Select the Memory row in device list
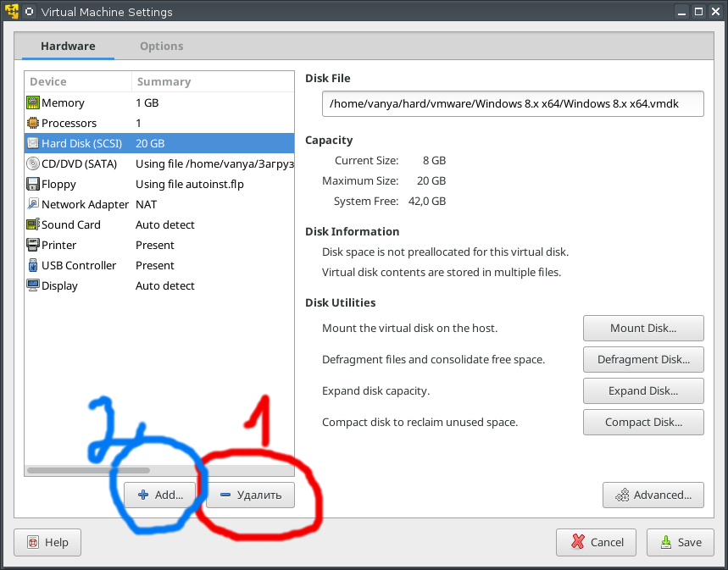Viewport: 728px width, 570px height. (159, 102)
